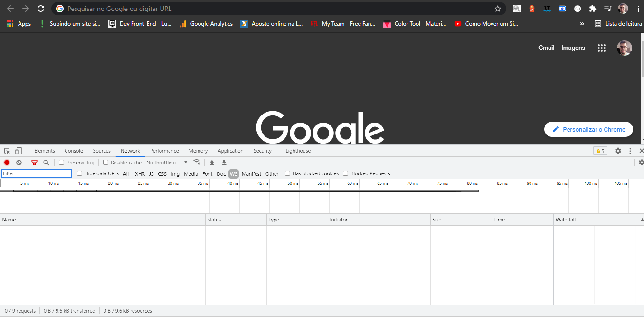Enable Disable cache checkbox
Image resolution: width=644 pixels, height=317 pixels.
tap(105, 163)
